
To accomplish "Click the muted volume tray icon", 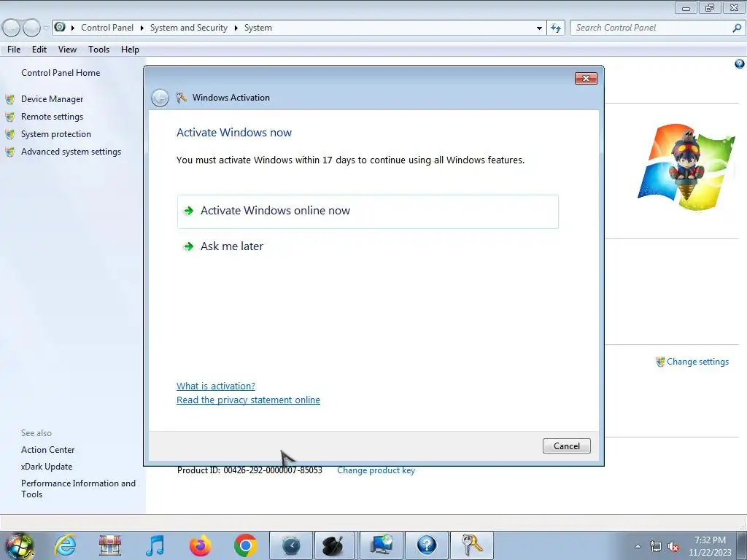I will point(673,547).
